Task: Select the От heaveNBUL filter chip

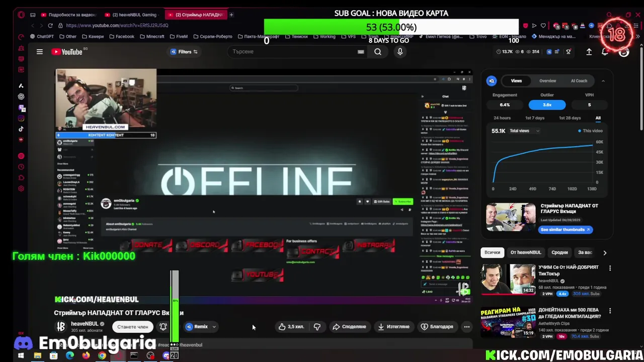Action: [x=526, y=252]
